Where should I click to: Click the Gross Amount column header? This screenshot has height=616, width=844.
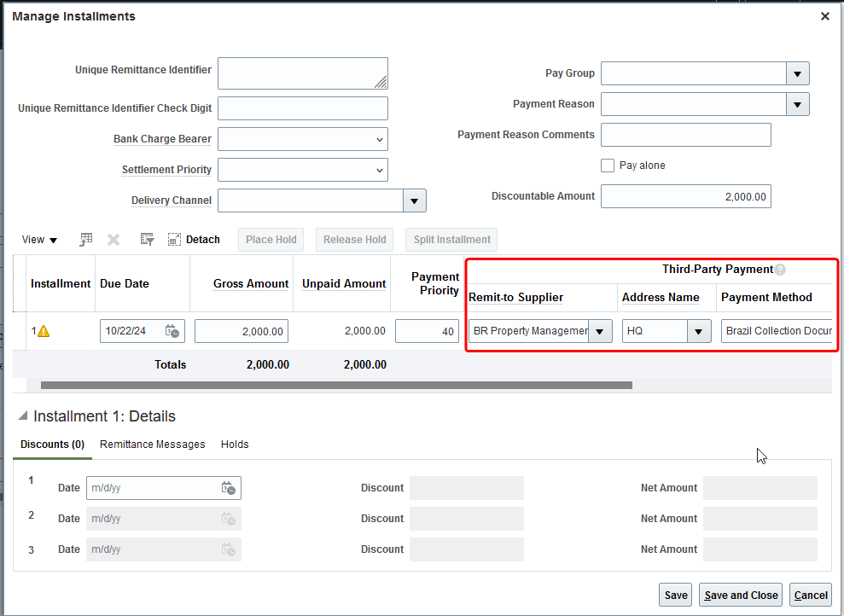point(251,283)
